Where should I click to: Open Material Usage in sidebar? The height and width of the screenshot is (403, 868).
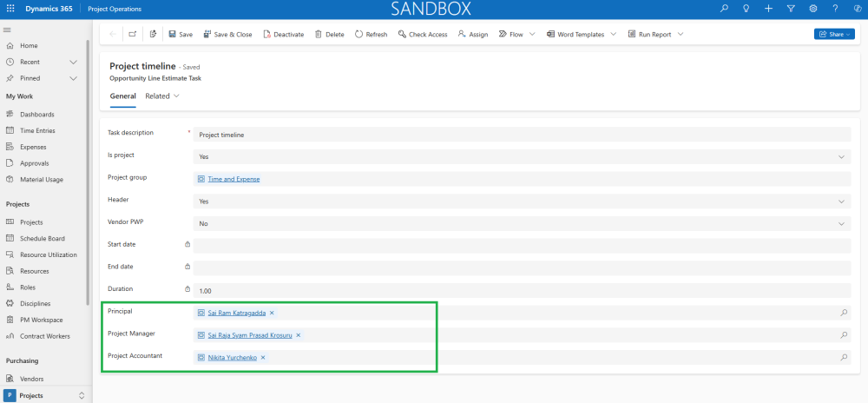click(42, 180)
